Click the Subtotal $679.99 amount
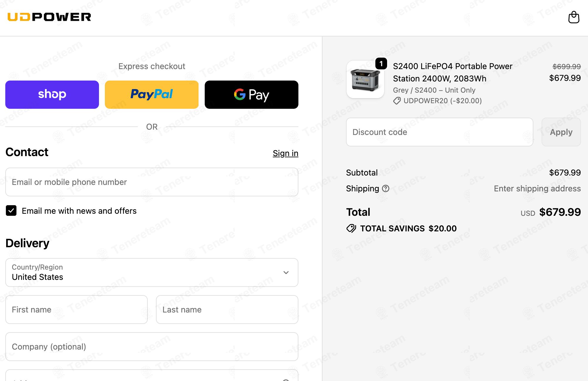This screenshot has height=381, width=588. (565, 173)
